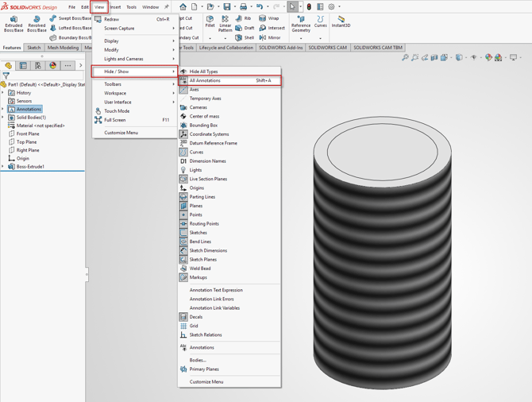This screenshot has height=402, width=532.
Task: Click the Home icon in title toolbar
Action: pos(183,6)
